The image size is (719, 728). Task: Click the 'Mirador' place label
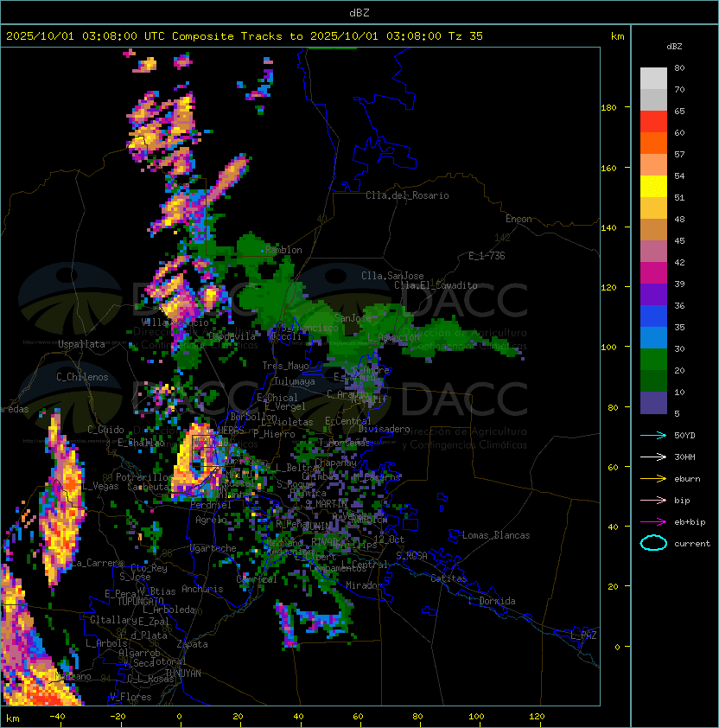point(364,585)
